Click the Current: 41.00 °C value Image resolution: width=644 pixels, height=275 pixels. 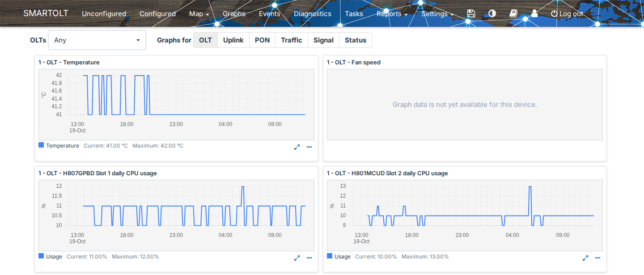coord(106,146)
